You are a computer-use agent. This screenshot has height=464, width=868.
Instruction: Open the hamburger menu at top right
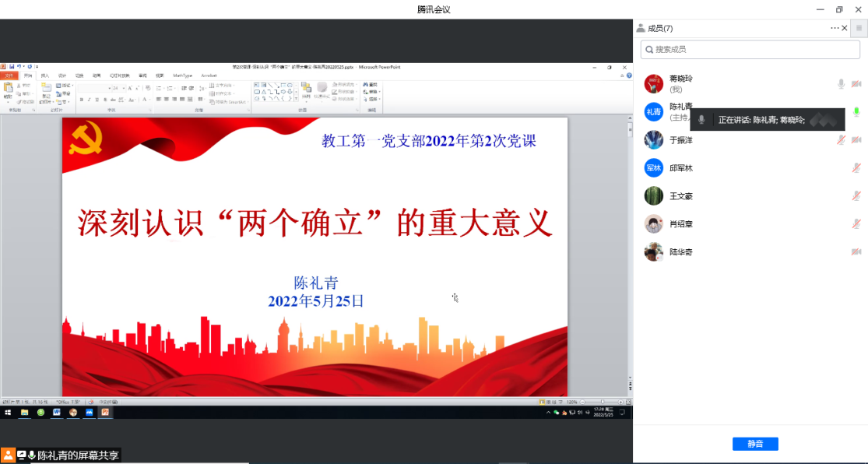click(x=859, y=28)
